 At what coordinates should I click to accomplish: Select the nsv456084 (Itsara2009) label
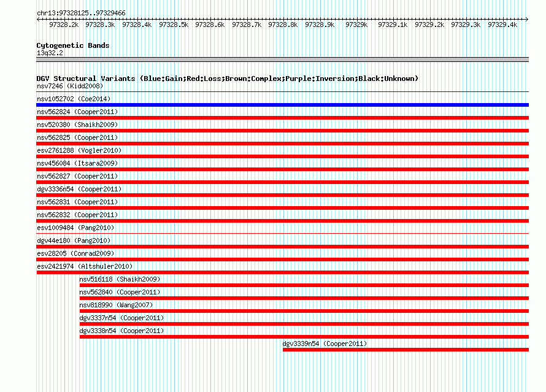[x=77, y=163]
